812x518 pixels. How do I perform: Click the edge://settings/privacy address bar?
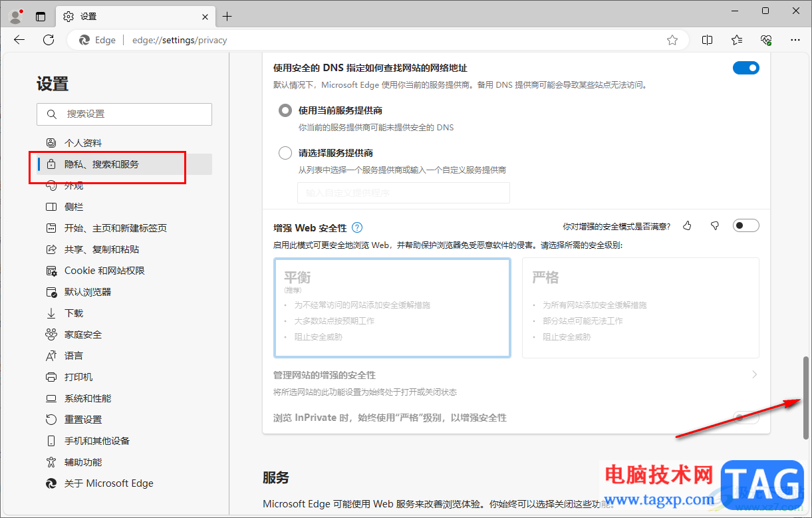coord(379,40)
